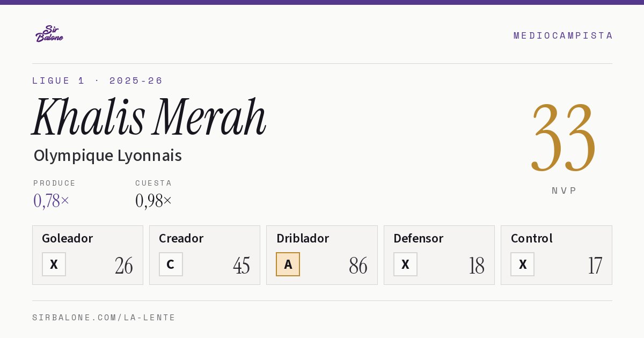
Task: Click the Cuesta 0,98× value
Action: [153, 201]
